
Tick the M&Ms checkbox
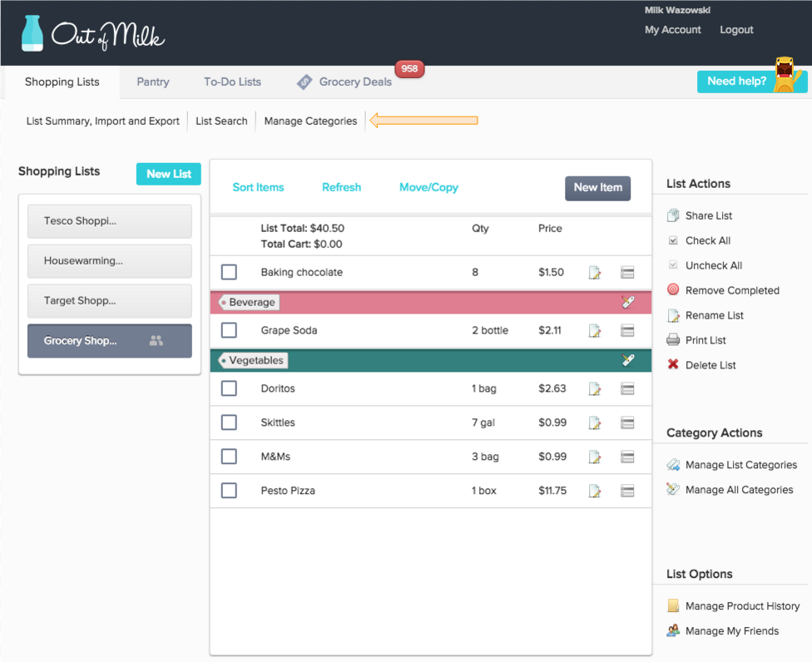229,457
